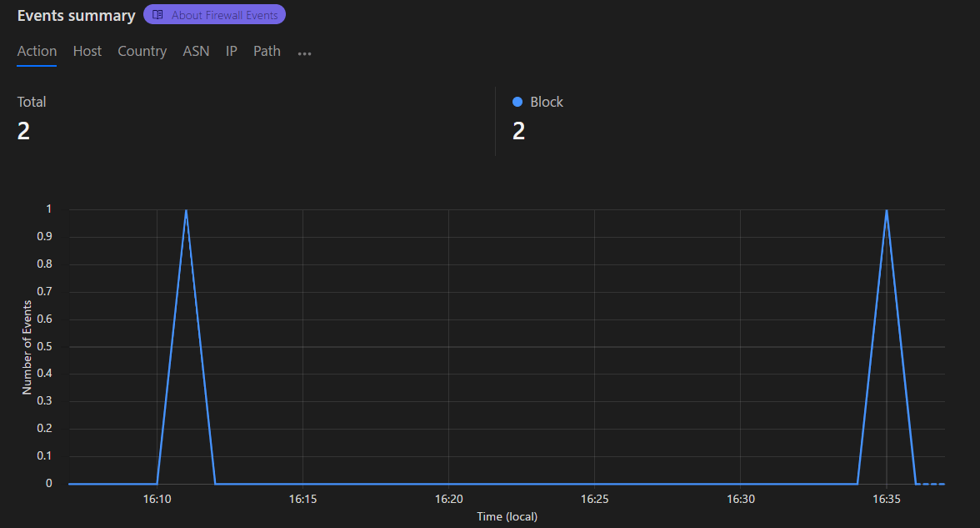This screenshot has width=980, height=528.
Task: Select the Action tab
Action: coord(37,52)
